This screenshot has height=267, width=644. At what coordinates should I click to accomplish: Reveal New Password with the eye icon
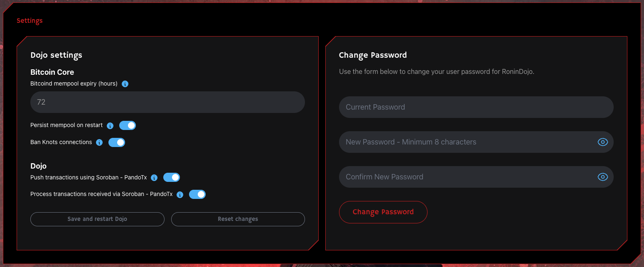(602, 142)
